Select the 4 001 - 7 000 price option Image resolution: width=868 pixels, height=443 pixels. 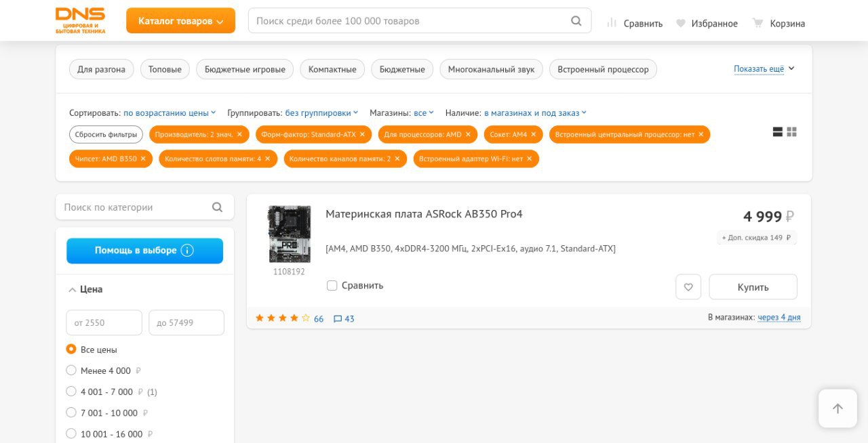point(71,392)
